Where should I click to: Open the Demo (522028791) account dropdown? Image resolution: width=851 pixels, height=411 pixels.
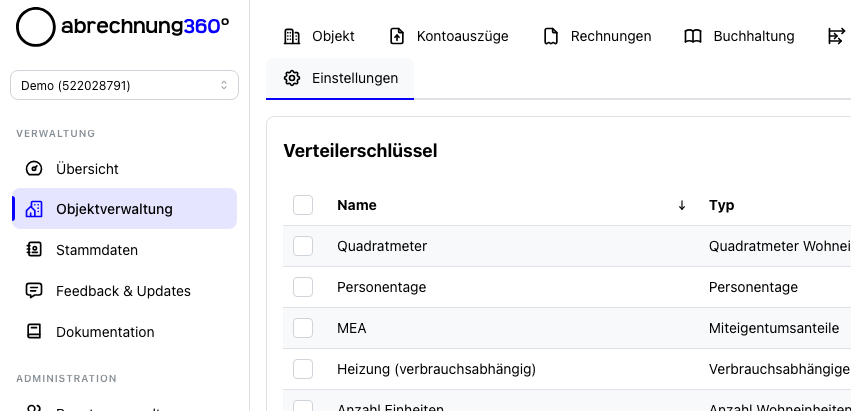(124, 85)
